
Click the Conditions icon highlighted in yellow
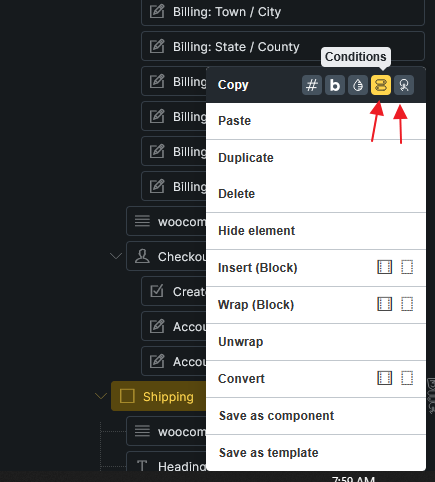click(x=381, y=85)
